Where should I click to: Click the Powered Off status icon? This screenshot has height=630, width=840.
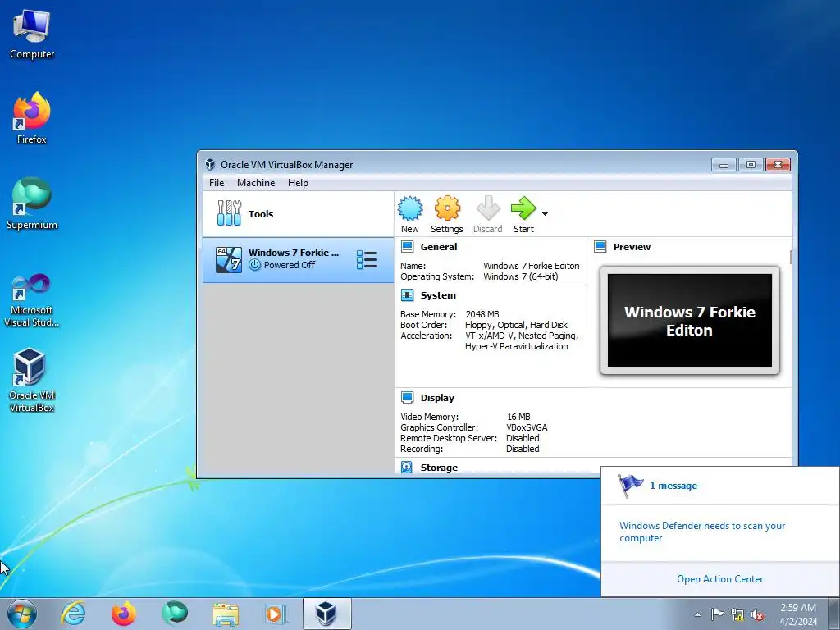[254, 265]
